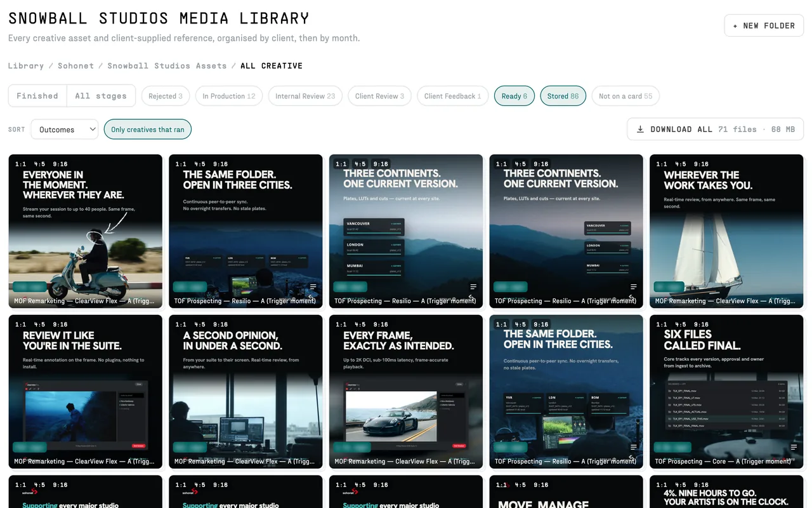
Task: Select 1:1 ratio on A Second Opinion card
Action: tap(181, 324)
